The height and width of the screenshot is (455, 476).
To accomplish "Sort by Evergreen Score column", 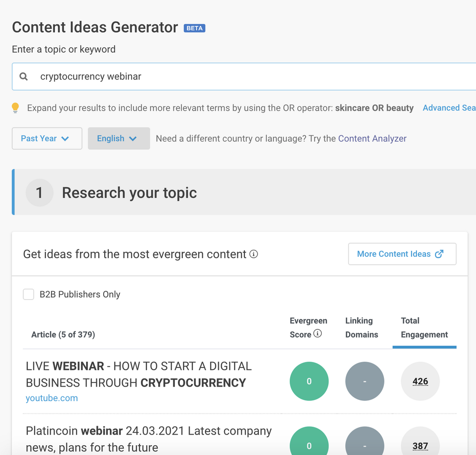I will click(x=308, y=328).
